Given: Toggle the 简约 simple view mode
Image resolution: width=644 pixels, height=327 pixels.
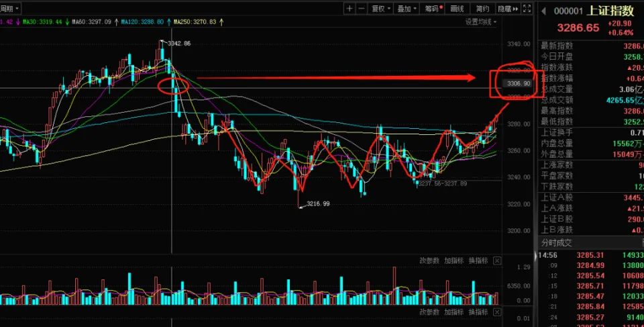Looking at the screenshot, I should pos(482,9).
